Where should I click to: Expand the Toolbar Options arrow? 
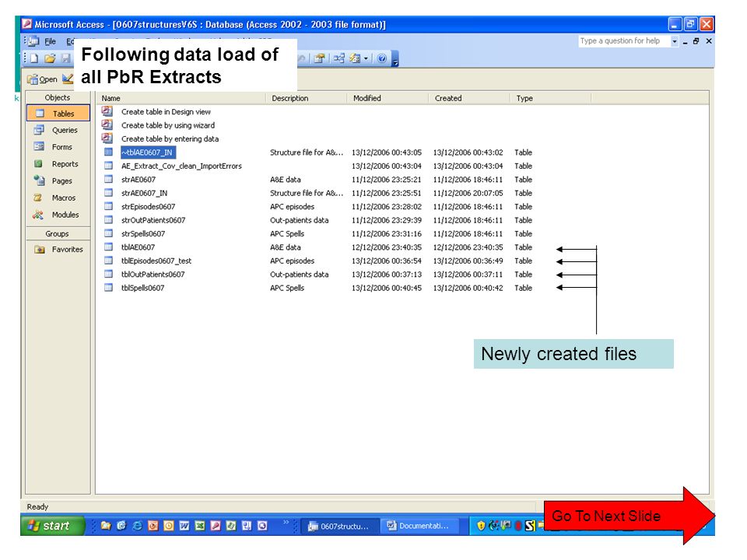click(395, 60)
